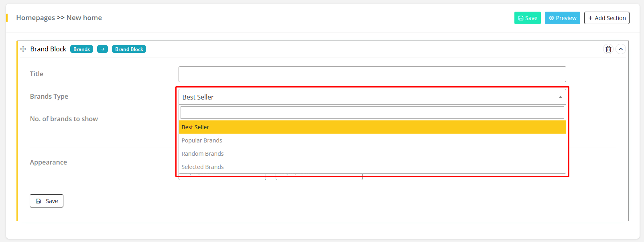644x242 pixels.
Task: Click the outlined Save button below Appearance
Action: pyautogui.click(x=47, y=201)
